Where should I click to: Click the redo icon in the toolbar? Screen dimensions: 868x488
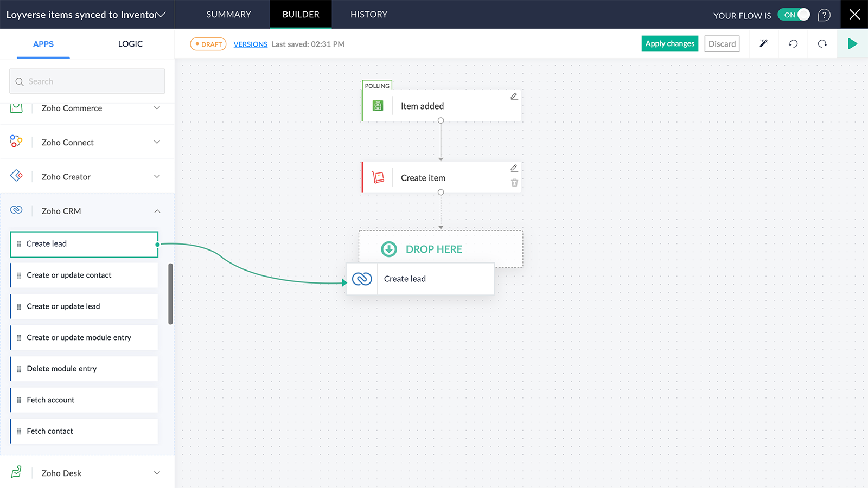(822, 44)
